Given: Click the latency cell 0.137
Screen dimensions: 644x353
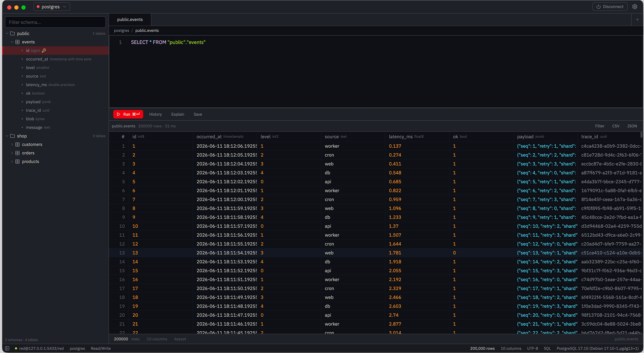Looking at the screenshot, I should pos(418,146).
